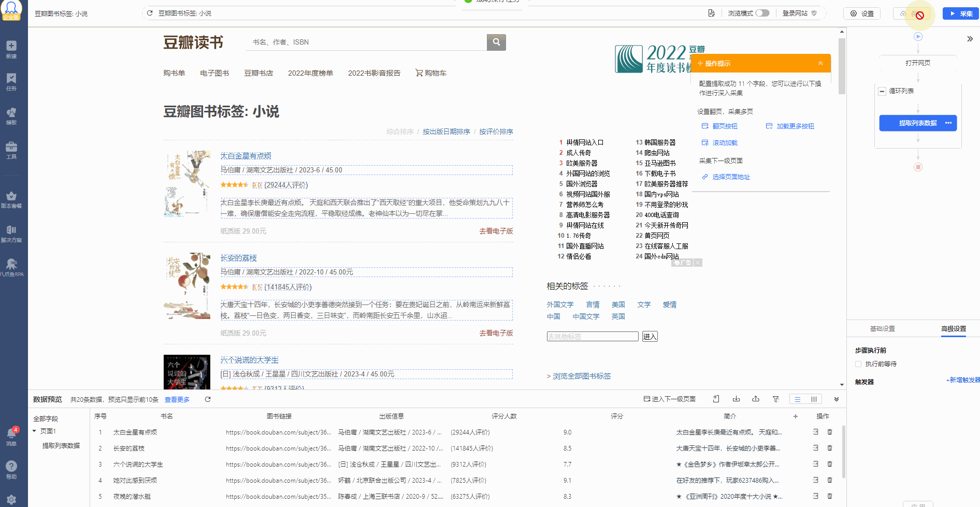Click the 翻页按钮 option
Image resolution: width=980 pixels, height=507 pixels.
[x=719, y=126]
